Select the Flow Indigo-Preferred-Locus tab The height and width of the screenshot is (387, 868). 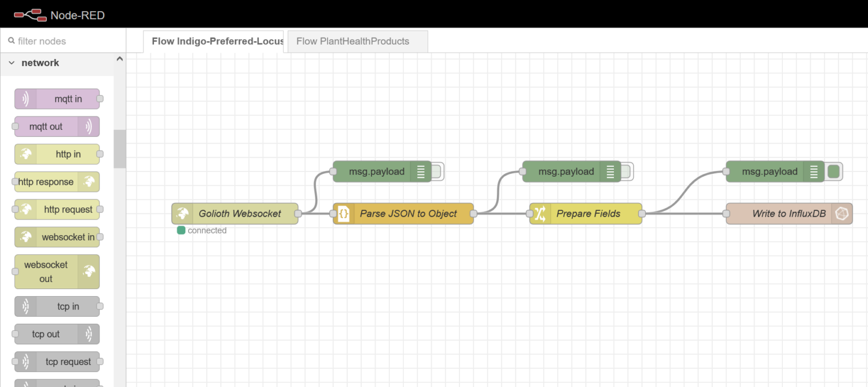[213, 41]
